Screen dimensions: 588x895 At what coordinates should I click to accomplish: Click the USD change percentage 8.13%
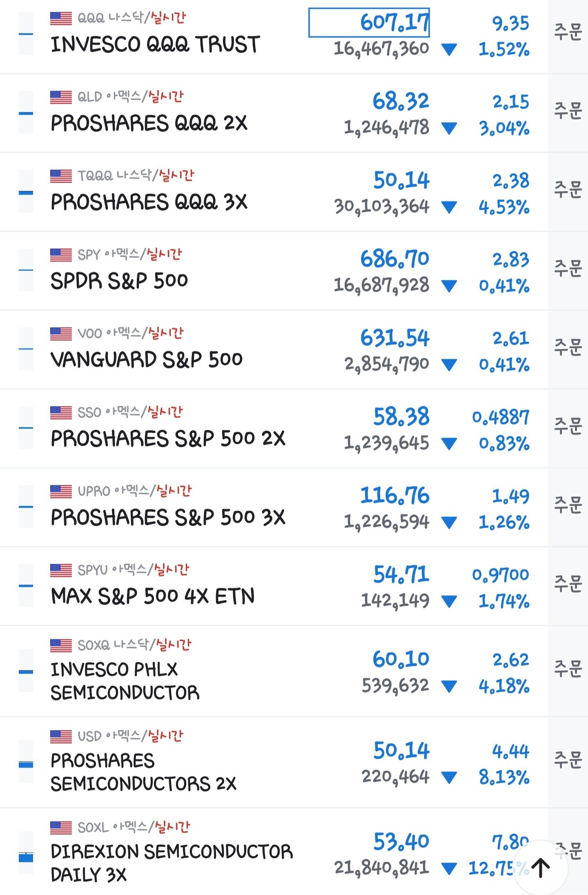click(504, 777)
